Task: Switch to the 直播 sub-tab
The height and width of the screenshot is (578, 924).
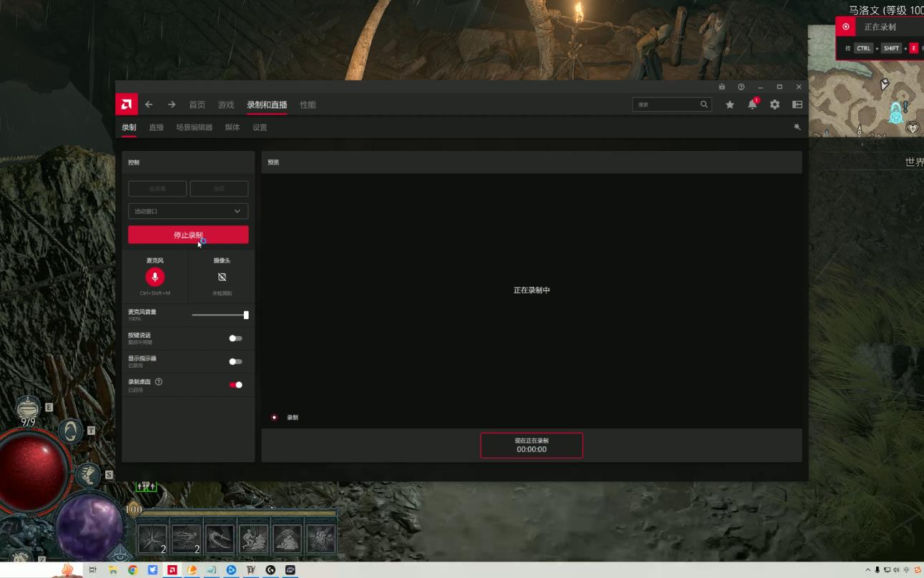Action: [156, 127]
